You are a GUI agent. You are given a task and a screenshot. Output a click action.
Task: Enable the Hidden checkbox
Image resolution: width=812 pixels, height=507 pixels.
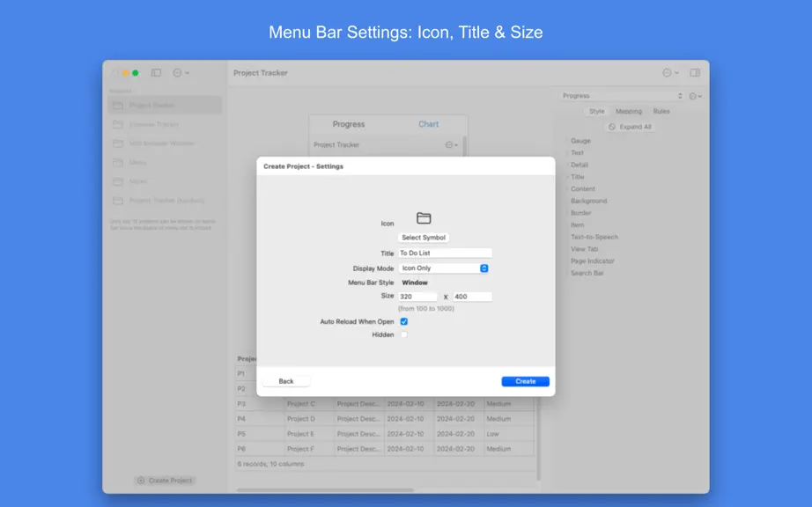(404, 334)
